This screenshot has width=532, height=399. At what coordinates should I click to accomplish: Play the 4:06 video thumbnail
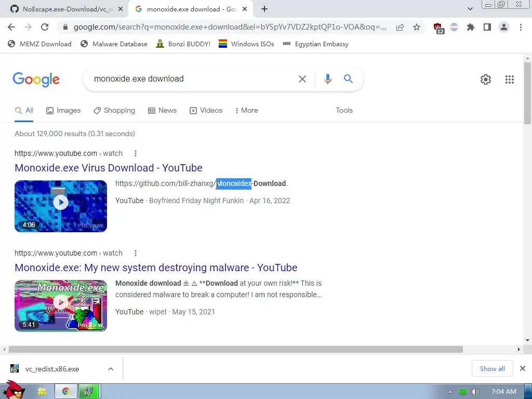[x=61, y=206]
